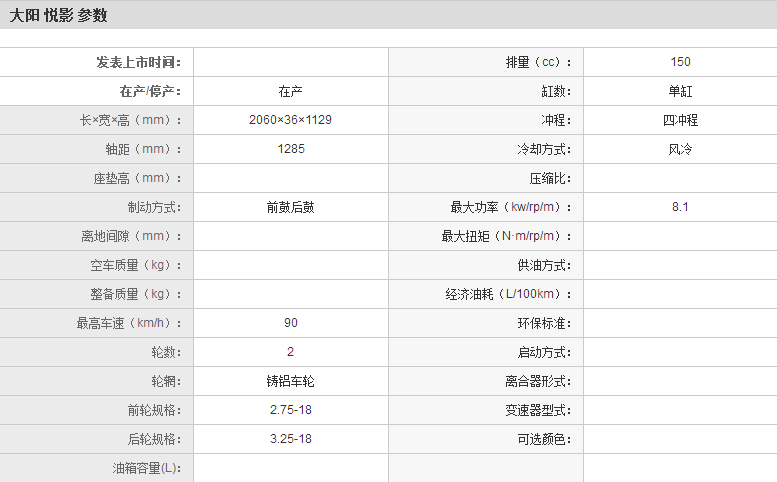Click the wheelbase value 1285
This screenshot has height=482, width=777.
[x=290, y=149]
